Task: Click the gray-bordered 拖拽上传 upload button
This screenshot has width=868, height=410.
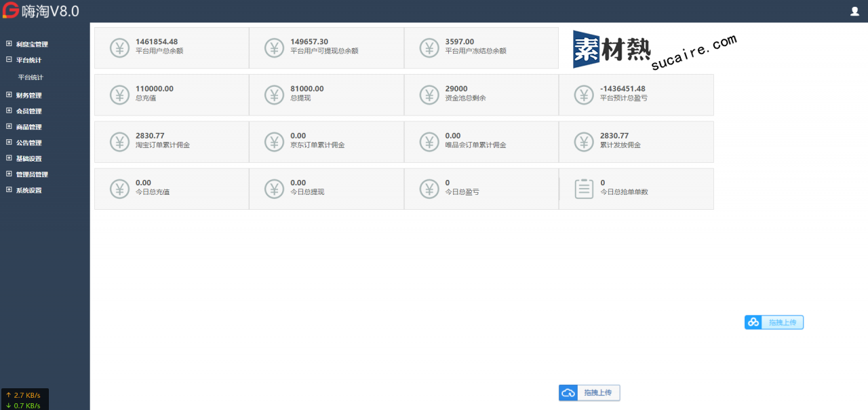Action: pos(589,392)
